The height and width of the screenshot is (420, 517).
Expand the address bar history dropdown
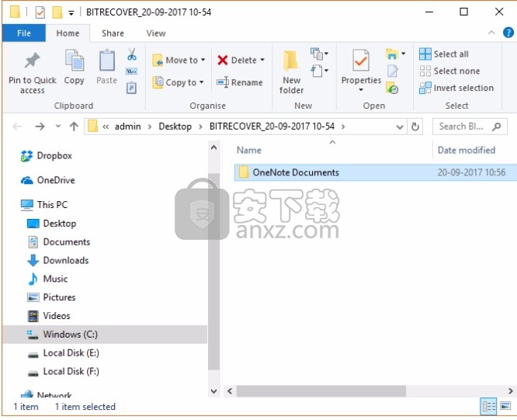400,127
